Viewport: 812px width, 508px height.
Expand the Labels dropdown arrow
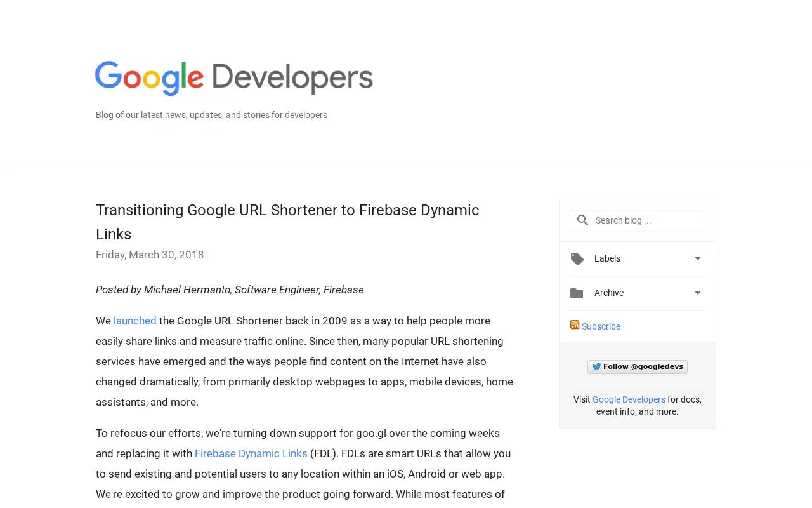pos(698,258)
